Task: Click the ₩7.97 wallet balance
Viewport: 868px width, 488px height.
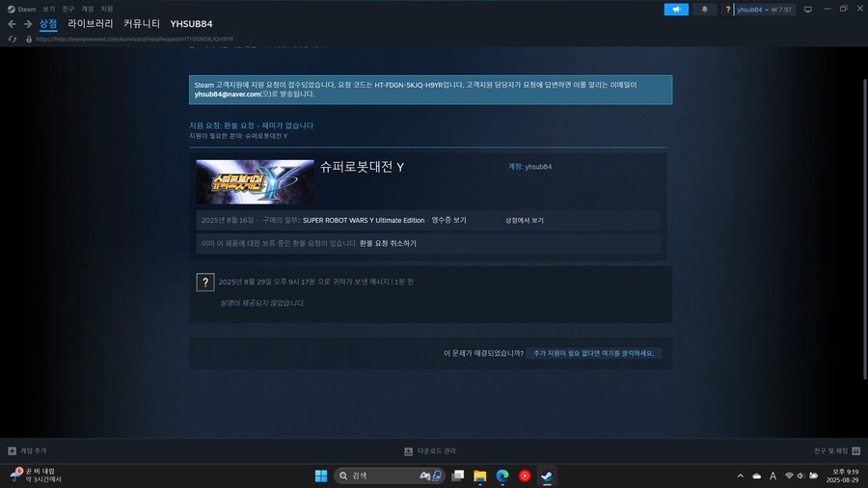Action: pyautogui.click(x=781, y=10)
